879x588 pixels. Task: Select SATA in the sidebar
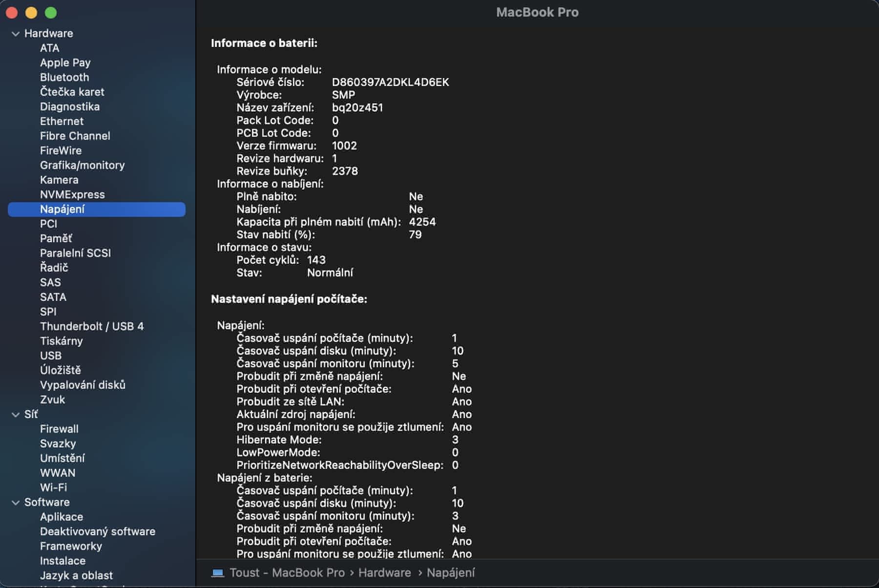click(53, 297)
